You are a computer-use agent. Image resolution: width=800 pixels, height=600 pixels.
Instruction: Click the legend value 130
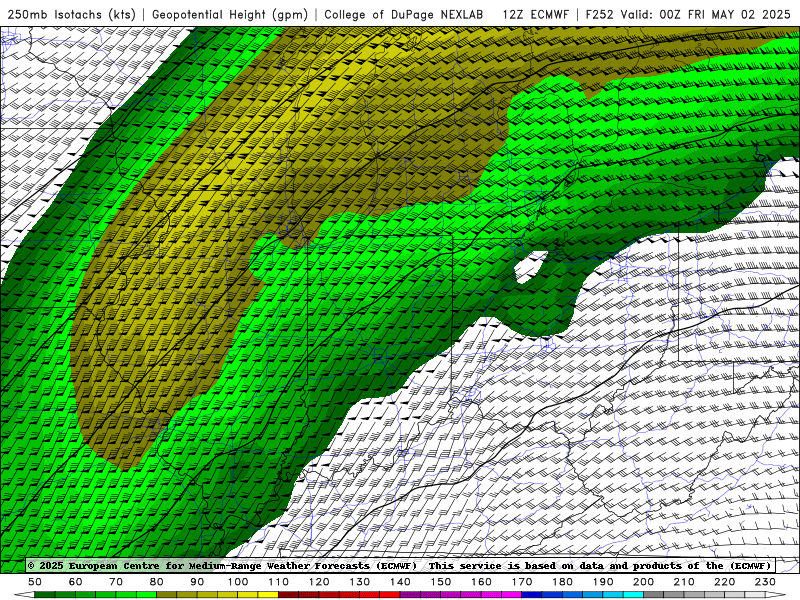coord(360,582)
